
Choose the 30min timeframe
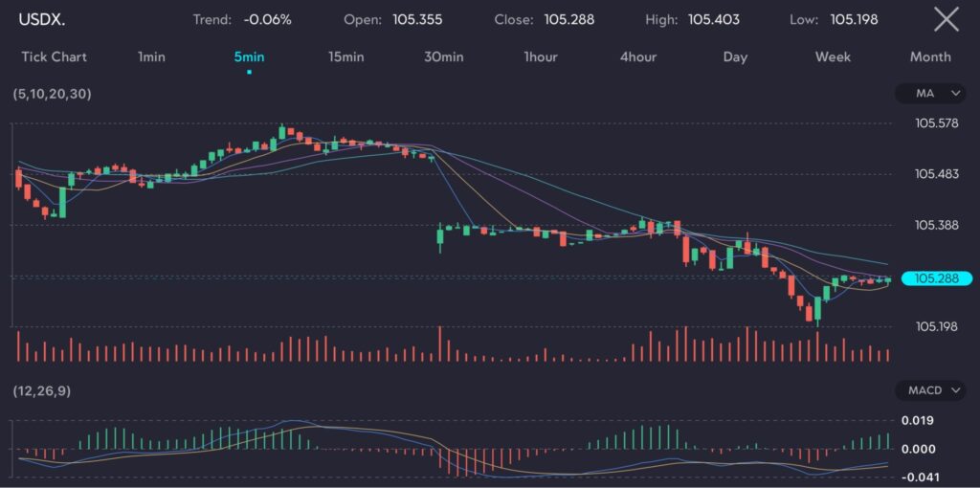[x=443, y=56]
